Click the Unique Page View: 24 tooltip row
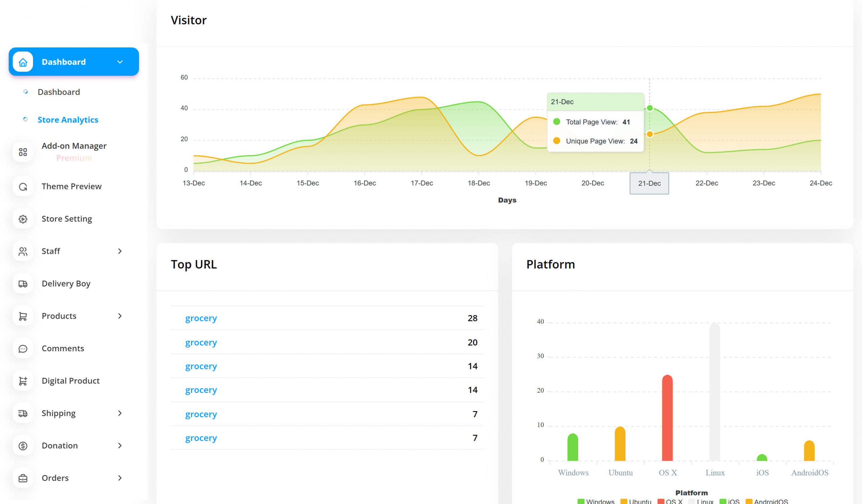Screen dimensions: 862x504 596,141
